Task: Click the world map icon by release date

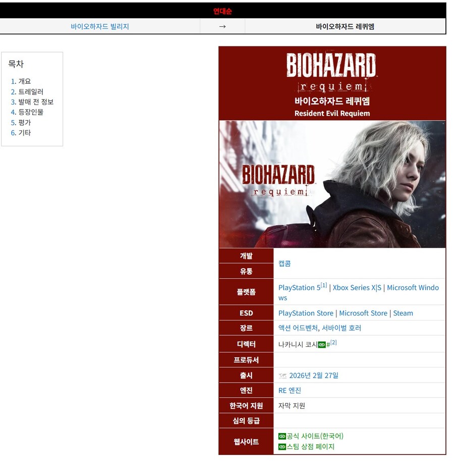Action: tap(282, 376)
